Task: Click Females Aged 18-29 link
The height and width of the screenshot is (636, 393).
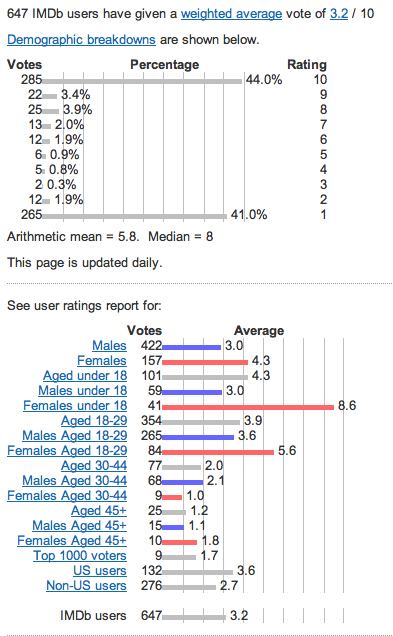Action: (x=67, y=451)
